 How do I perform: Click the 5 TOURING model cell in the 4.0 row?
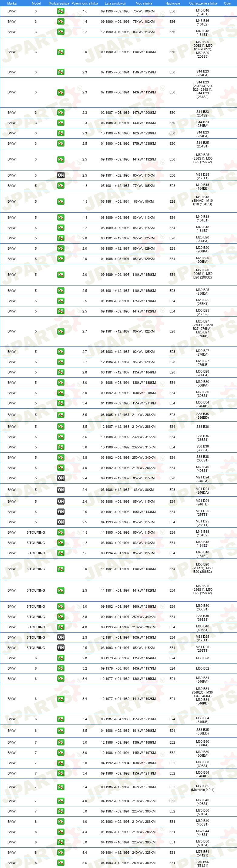[36, 627]
